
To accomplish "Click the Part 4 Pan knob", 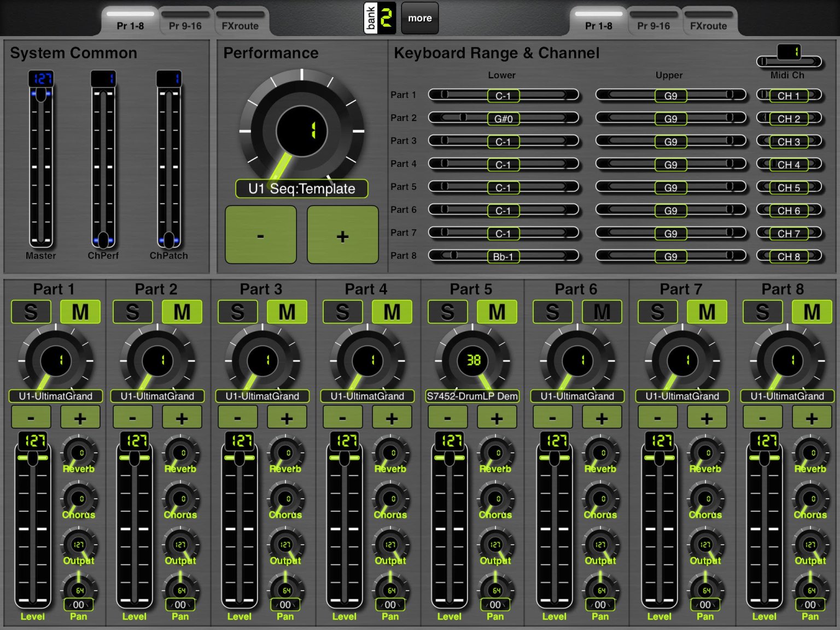I will 391,590.
